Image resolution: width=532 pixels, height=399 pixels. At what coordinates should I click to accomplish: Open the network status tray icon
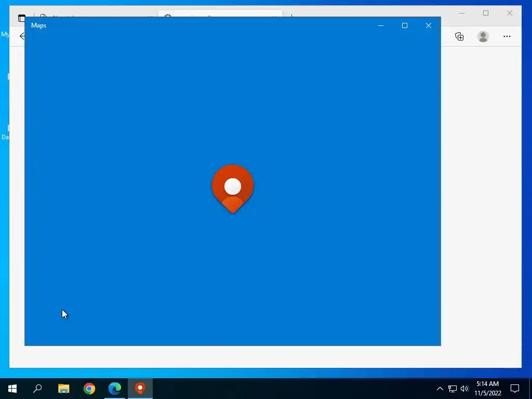tap(453, 389)
